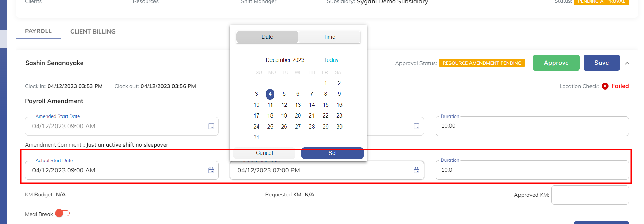Screen dimensions: 644x224
Task: Cancel the date picker popup
Action: 264,153
